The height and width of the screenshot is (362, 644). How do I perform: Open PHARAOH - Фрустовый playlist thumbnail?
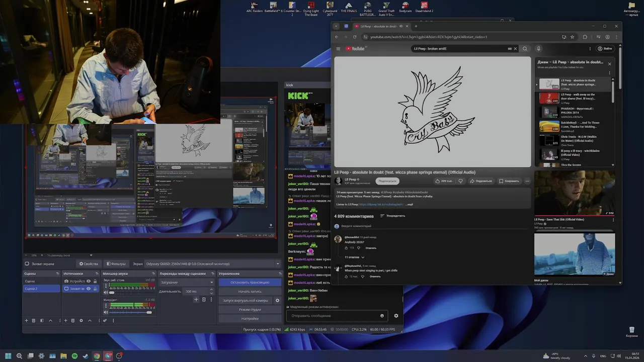coord(549,112)
